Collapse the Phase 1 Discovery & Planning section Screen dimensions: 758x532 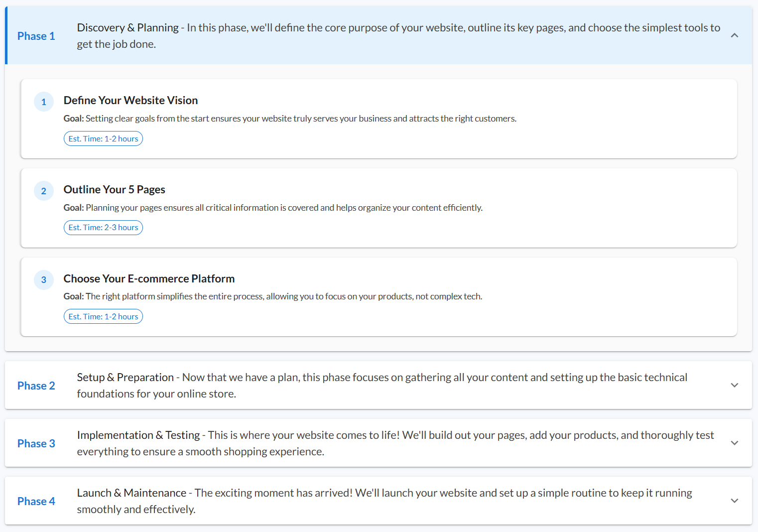click(734, 35)
